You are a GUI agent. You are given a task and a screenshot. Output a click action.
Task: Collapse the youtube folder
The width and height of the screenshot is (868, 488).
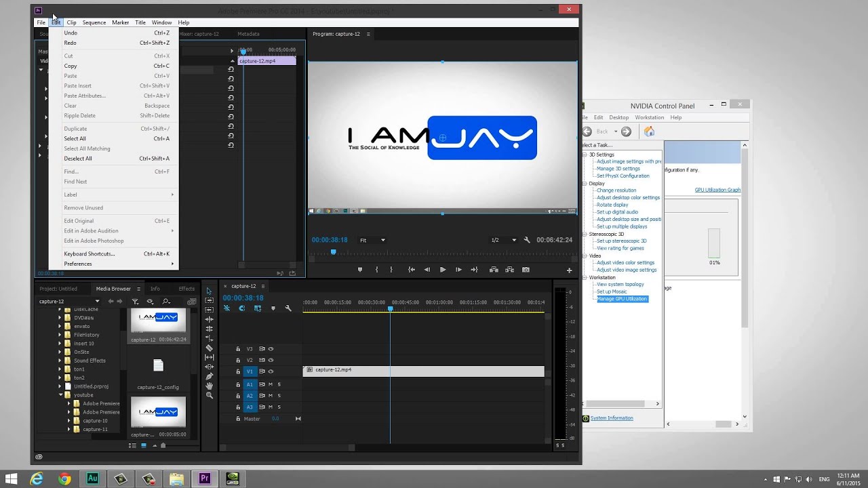60,394
